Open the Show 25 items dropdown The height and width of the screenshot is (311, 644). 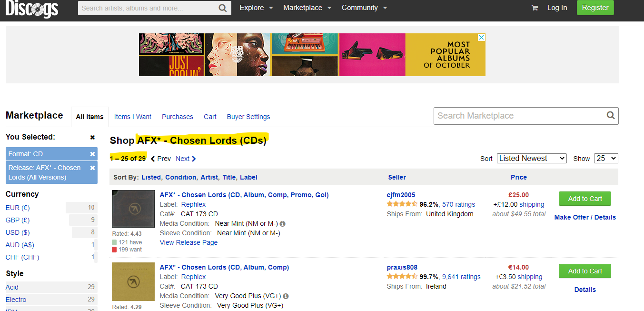(606, 158)
